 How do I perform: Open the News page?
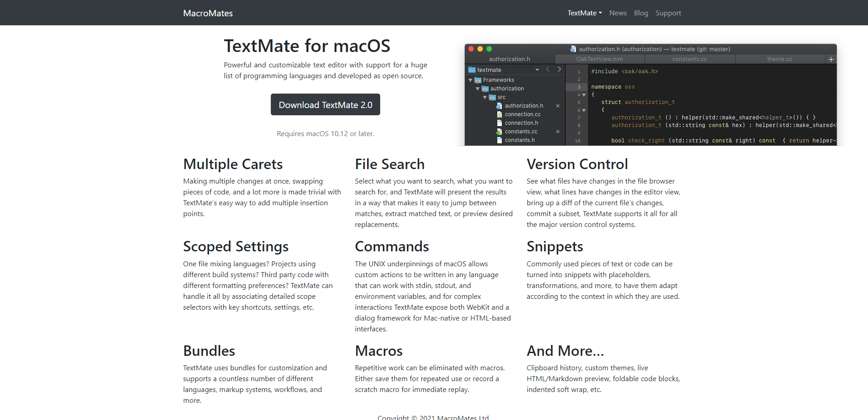[618, 13]
